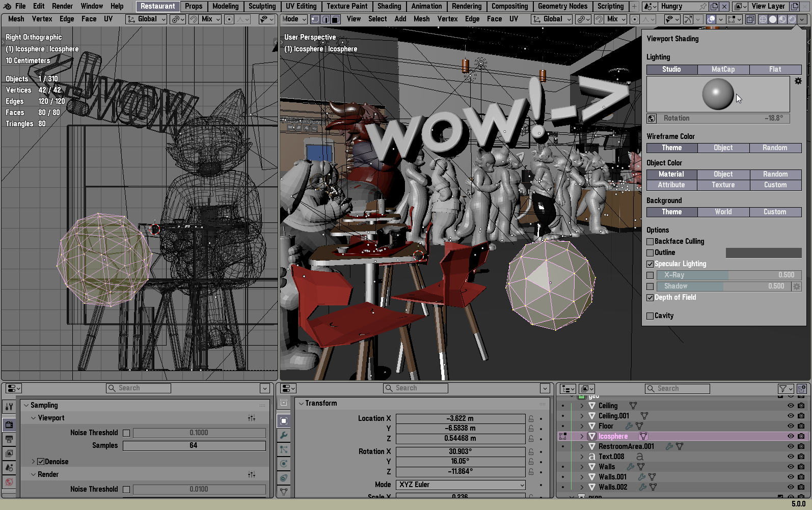The width and height of the screenshot is (812, 510).
Task: Enable the Backface Culling checkbox
Action: 650,242
